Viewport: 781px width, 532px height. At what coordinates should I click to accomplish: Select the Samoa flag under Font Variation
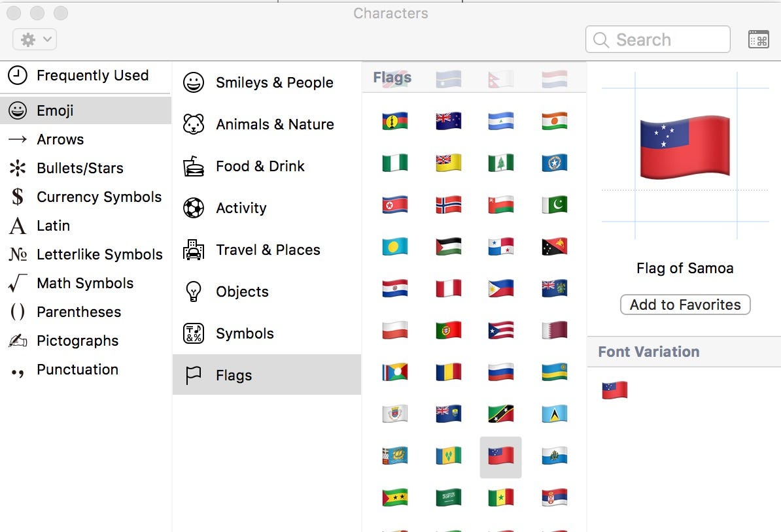tap(615, 390)
